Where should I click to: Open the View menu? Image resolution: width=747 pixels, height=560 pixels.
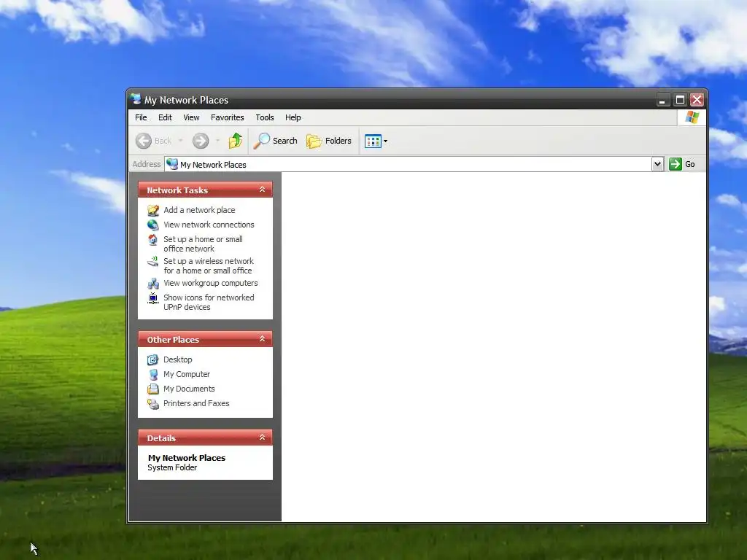192,117
